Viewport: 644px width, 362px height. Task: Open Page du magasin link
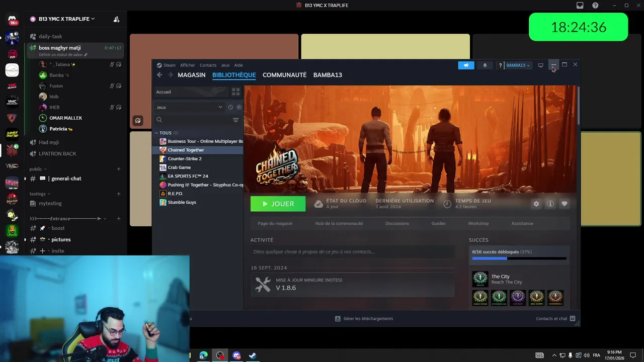tap(275, 223)
